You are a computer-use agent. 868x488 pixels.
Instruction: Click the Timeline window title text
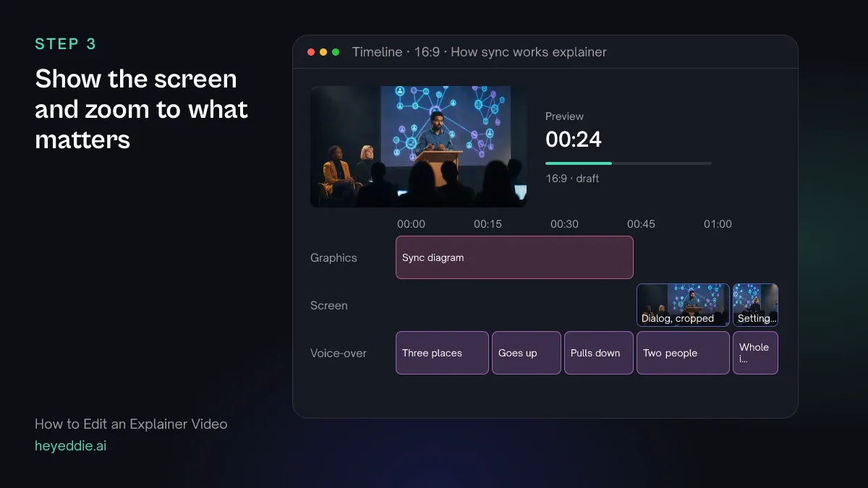click(x=480, y=52)
